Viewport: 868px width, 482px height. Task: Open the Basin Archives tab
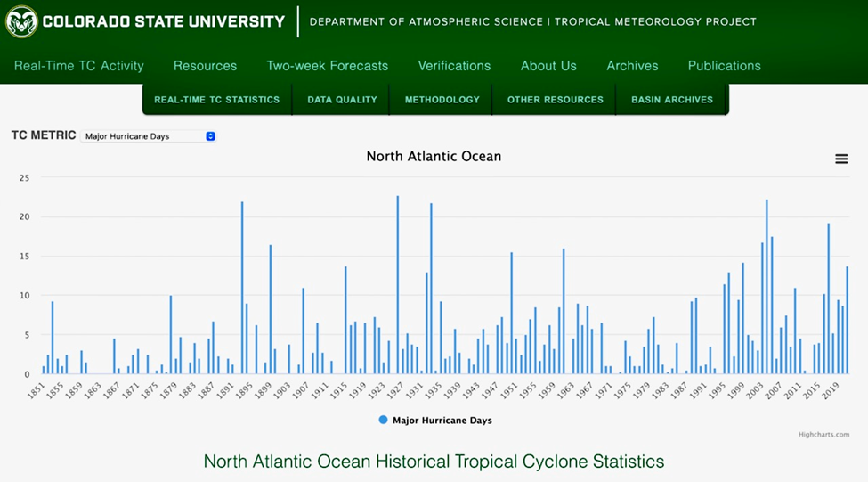[671, 100]
